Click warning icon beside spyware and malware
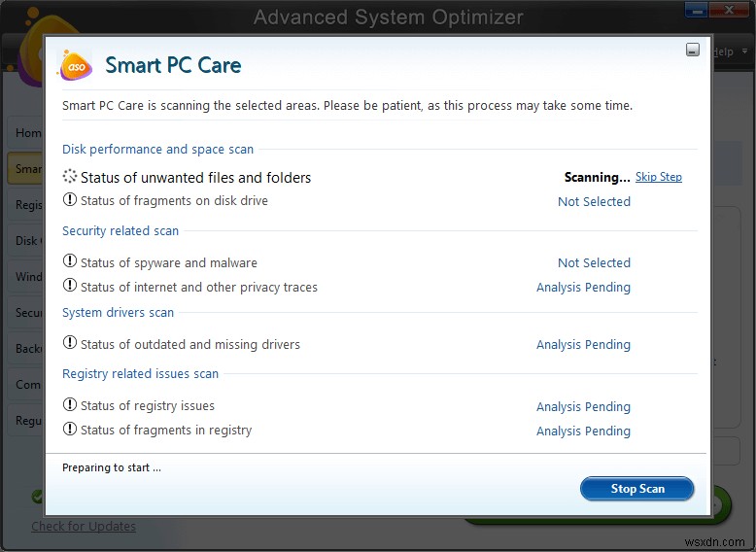Screen dimensions: 756x552 coord(69,261)
